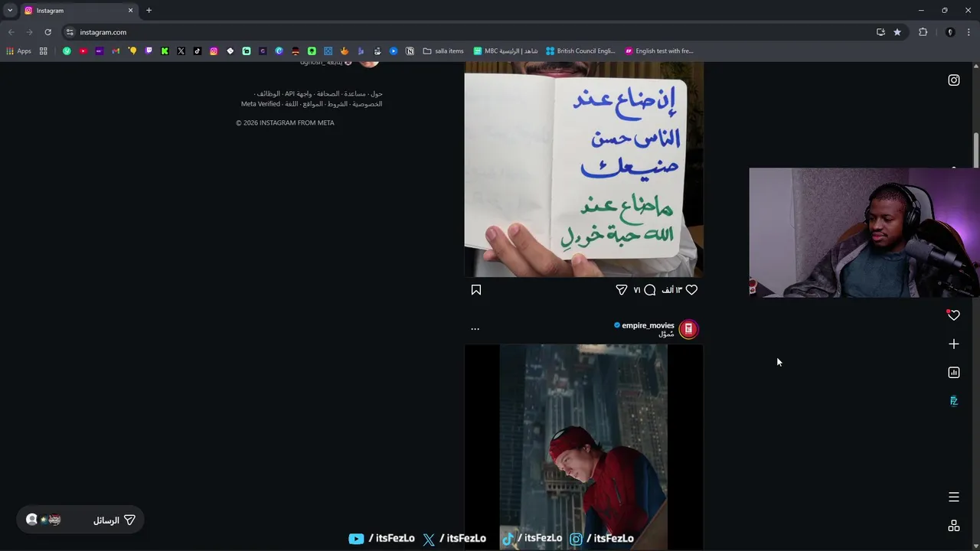Reload the page
The image size is (980, 551).
(47, 32)
